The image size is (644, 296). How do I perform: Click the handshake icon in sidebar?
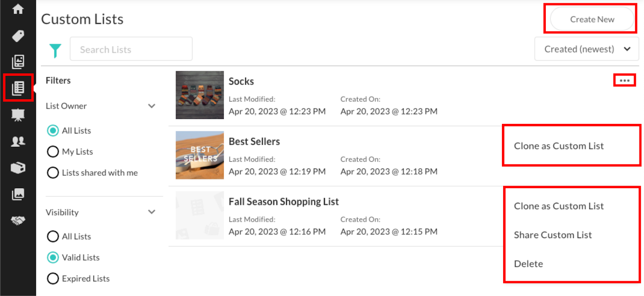[18, 220]
